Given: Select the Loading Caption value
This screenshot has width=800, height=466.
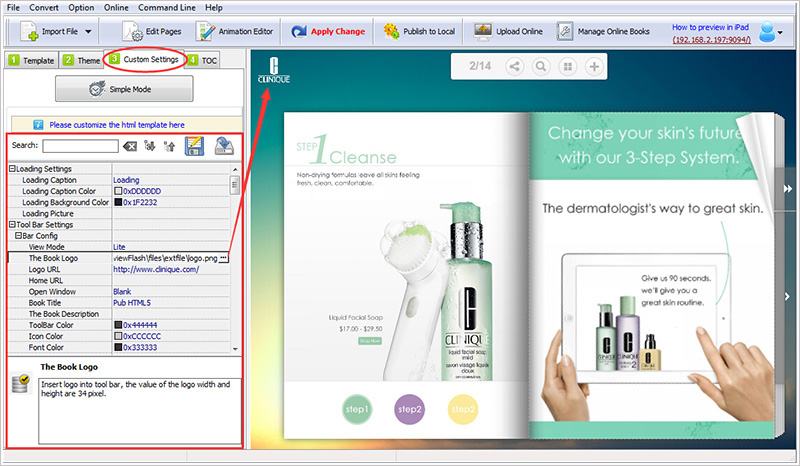Looking at the screenshot, I should [171, 180].
